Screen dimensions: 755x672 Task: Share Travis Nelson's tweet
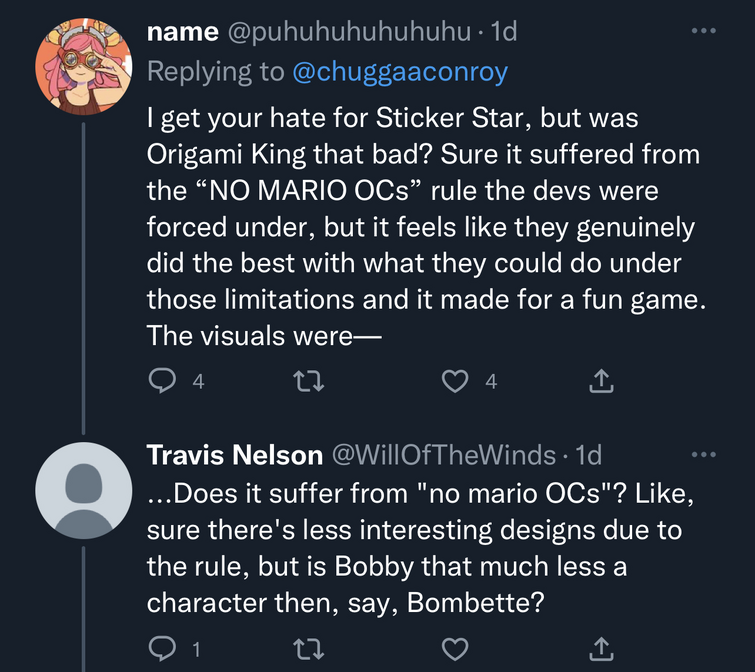pyautogui.click(x=601, y=648)
